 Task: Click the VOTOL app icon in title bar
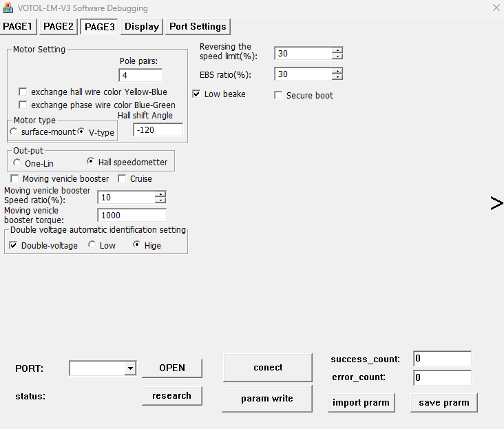point(9,8)
